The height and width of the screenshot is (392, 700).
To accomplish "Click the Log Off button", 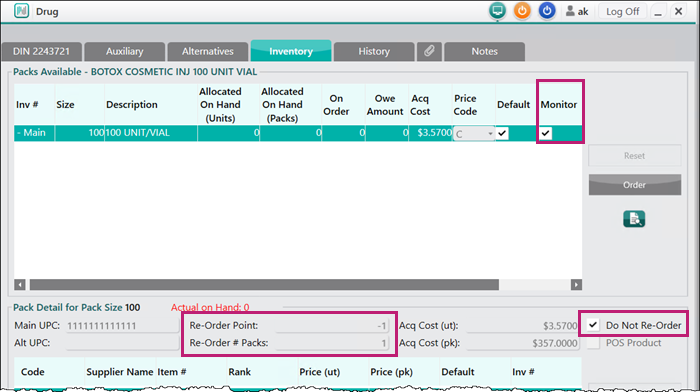I will tap(622, 12).
